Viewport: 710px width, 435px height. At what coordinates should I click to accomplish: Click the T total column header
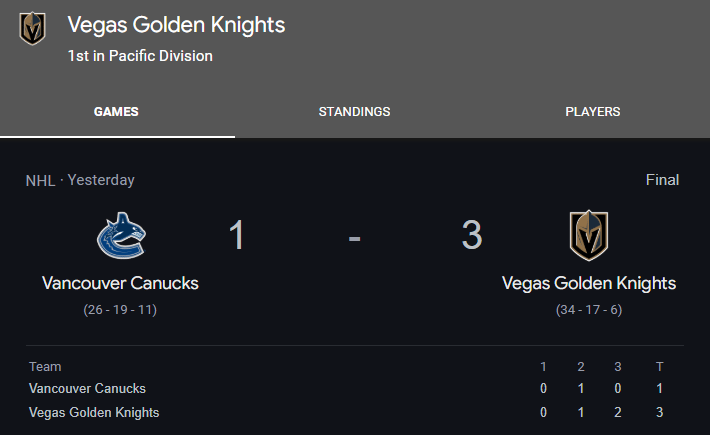pos(659,367)
